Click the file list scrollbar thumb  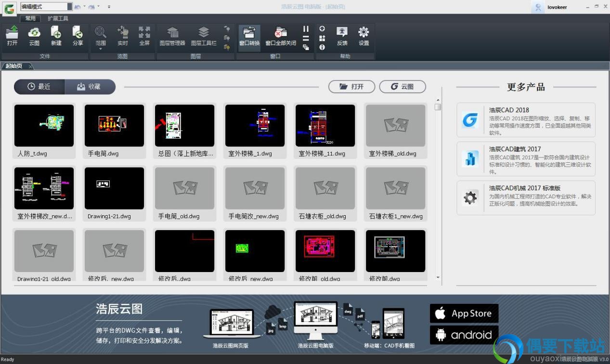(438, 106)
